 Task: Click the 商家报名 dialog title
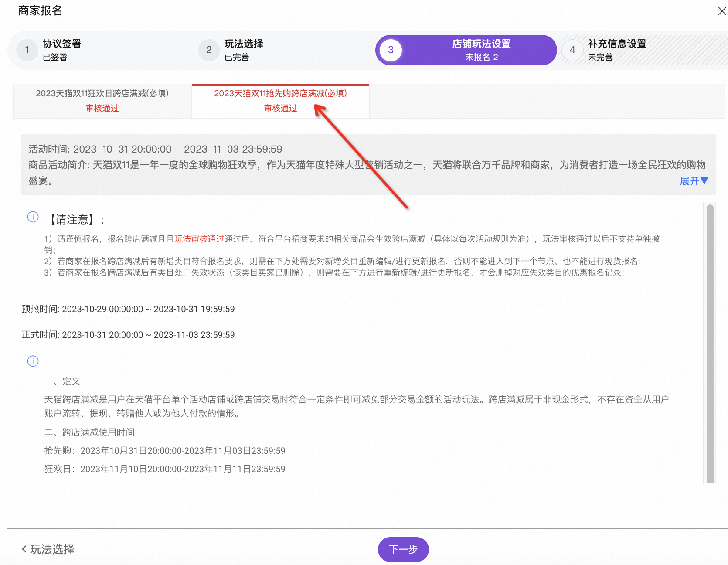tap(41, 10)
